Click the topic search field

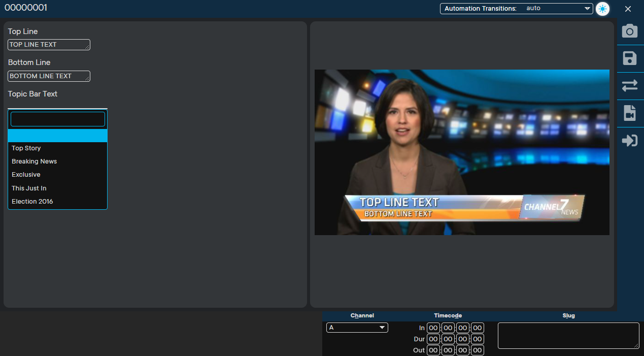[57, 119]
